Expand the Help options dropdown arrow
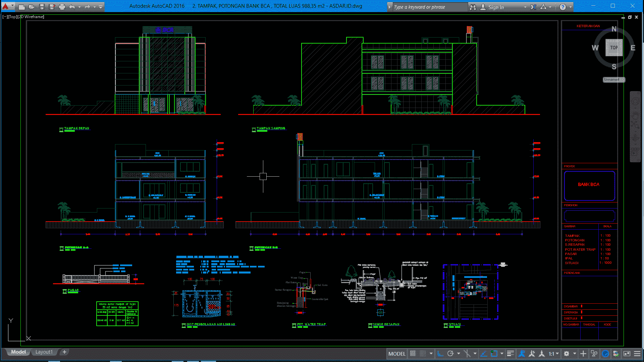The width and height of the screenshot is (644, 362). (571, 7)
